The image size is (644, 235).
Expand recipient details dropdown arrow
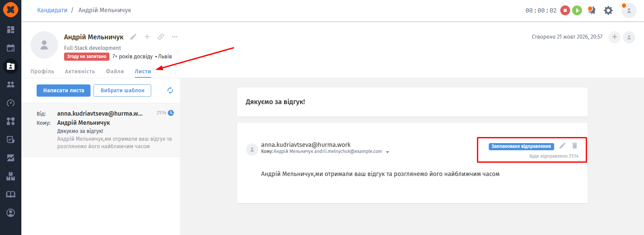[387, 152]
